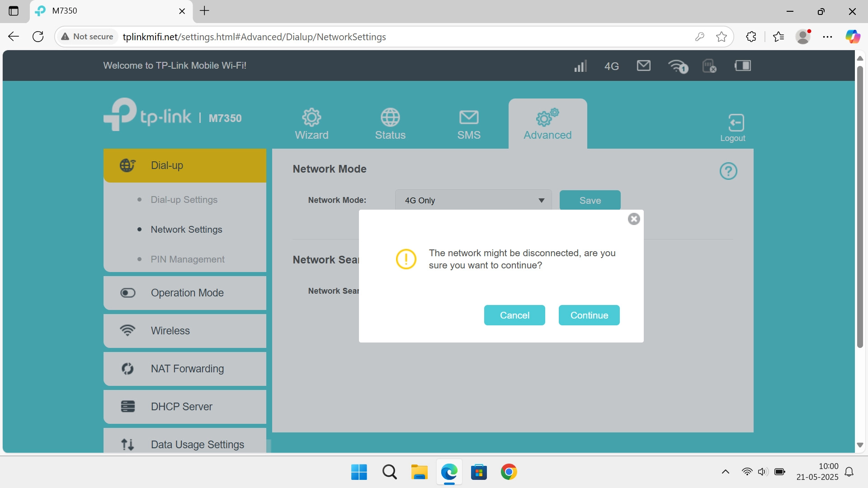The height and width of the screenshot is (488, 868).
Task: Open the Status globe tab
Action: pyautogui.click(x=390, y=124)
